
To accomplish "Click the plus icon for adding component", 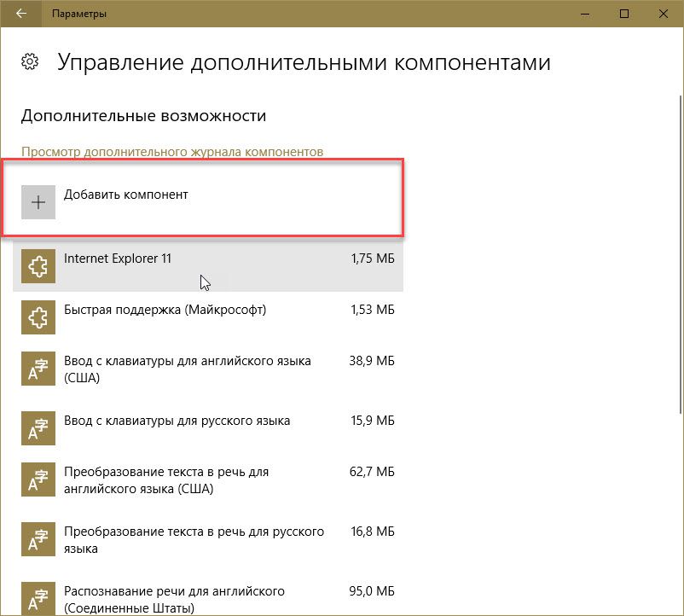I will point(38,202).
